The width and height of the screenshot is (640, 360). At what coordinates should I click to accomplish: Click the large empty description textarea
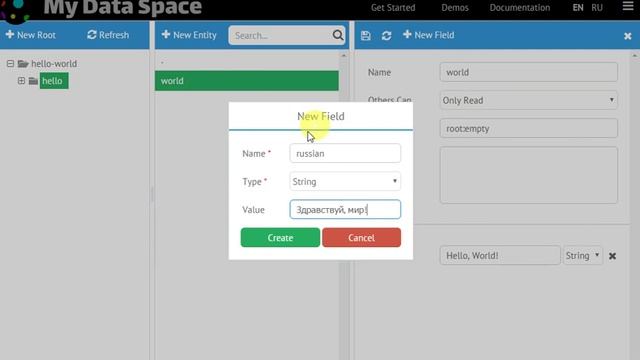pyautogui.click(x=529, y=175)
